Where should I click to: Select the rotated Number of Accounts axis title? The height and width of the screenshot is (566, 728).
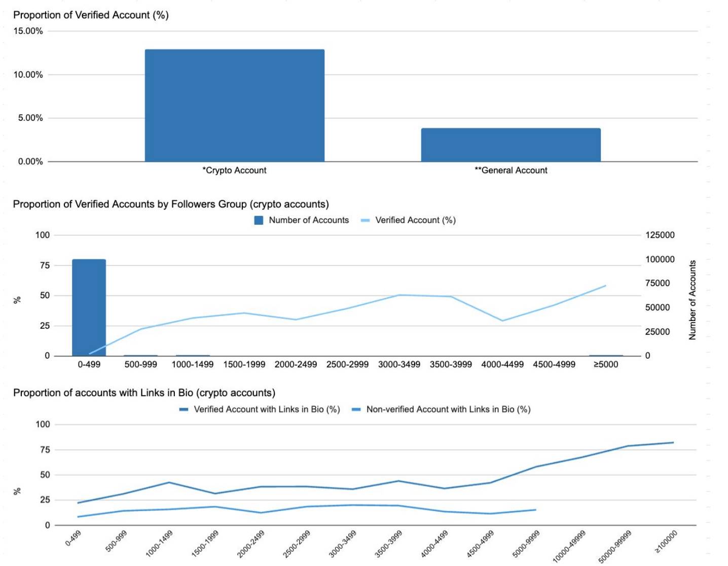(x=692, y=300)
